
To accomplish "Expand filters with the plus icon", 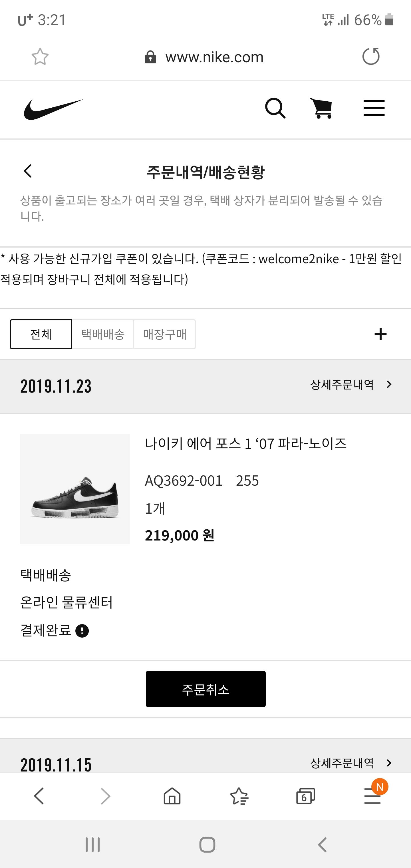I will tap(380, 334).
